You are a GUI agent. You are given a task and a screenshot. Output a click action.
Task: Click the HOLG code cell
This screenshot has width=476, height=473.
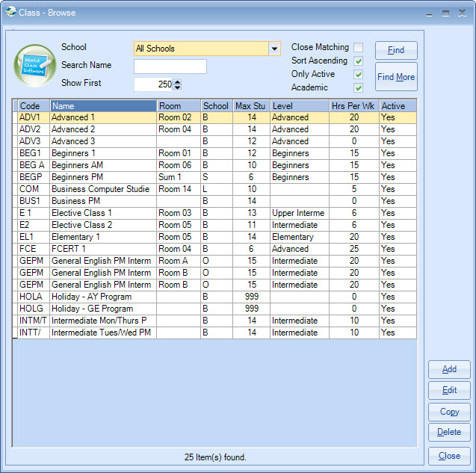34,309
